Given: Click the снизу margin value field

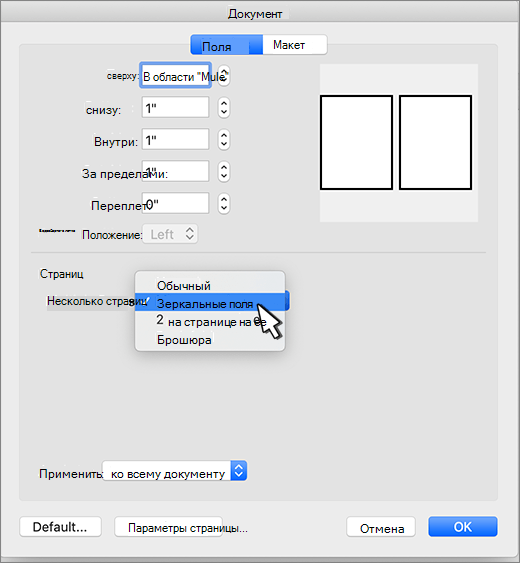Looking at the screenshot, I should (175, 107).
